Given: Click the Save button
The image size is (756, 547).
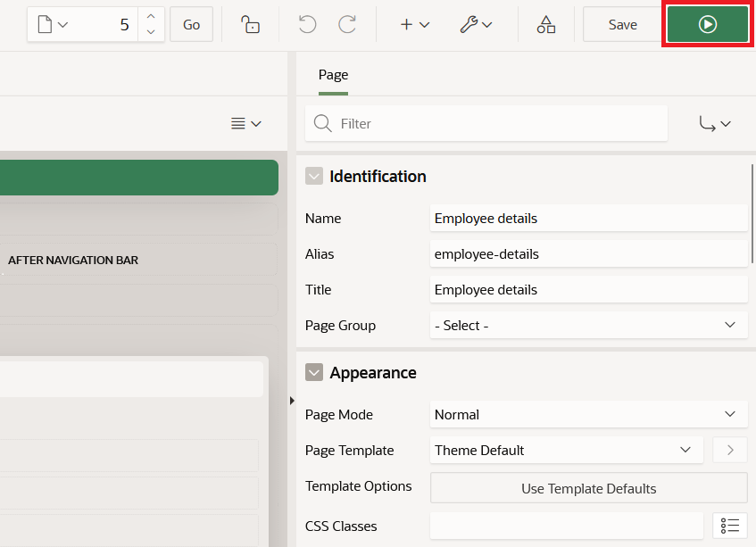Looking at the screenshot, I should click(622, 24).
